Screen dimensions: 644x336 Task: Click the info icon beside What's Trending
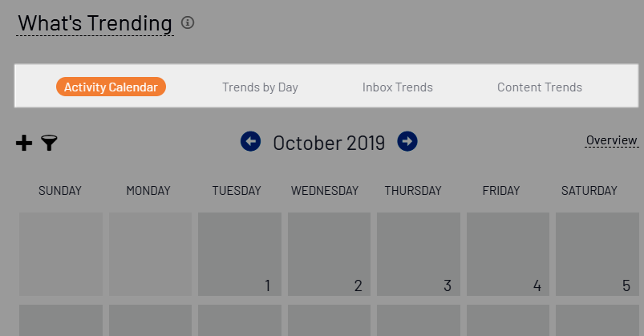188,23
